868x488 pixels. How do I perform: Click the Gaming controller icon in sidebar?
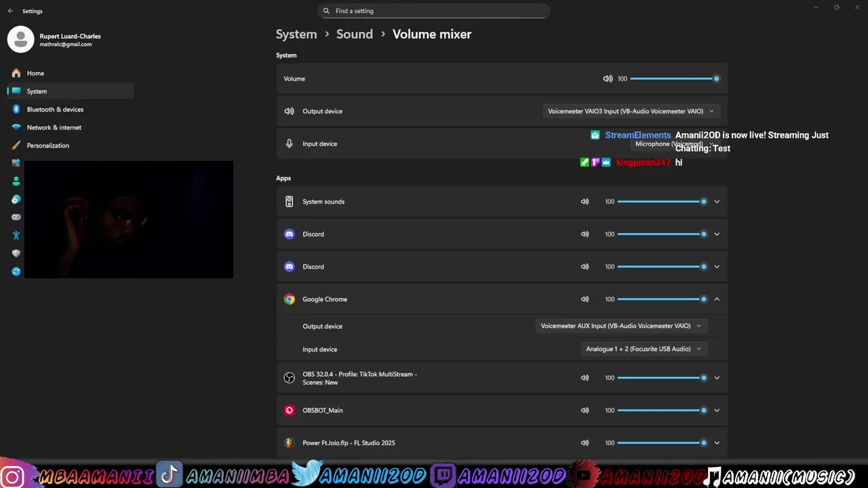pos(16,218)
